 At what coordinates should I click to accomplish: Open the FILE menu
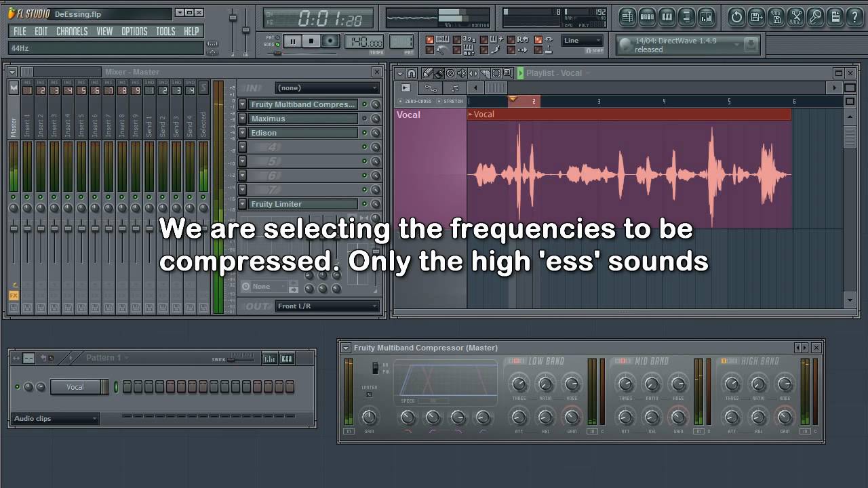point(20,31)
